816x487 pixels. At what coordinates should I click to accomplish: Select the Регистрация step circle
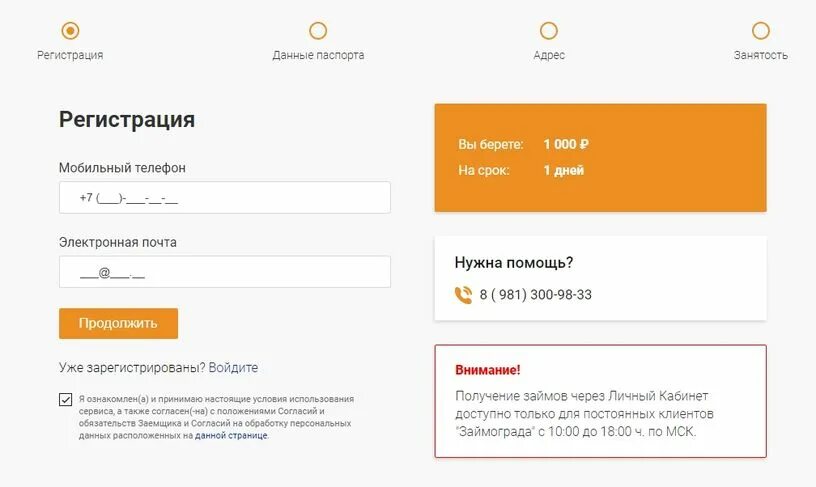pos(70,31)
